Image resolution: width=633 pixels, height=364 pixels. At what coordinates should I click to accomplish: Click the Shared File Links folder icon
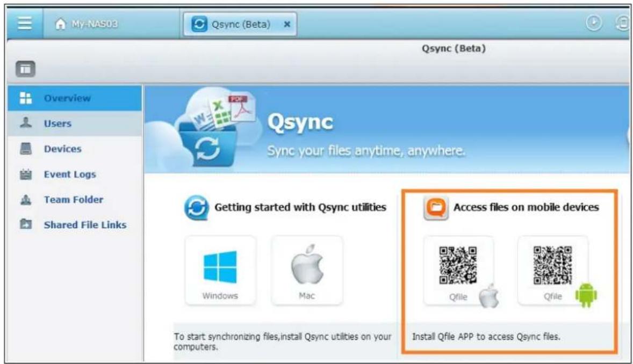(26, 224)
